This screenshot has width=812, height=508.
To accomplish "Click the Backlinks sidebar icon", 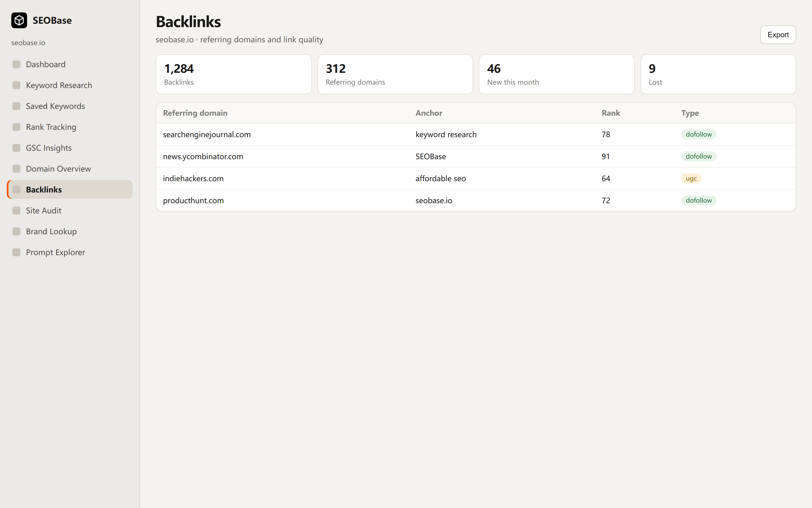I will [16, 189].
